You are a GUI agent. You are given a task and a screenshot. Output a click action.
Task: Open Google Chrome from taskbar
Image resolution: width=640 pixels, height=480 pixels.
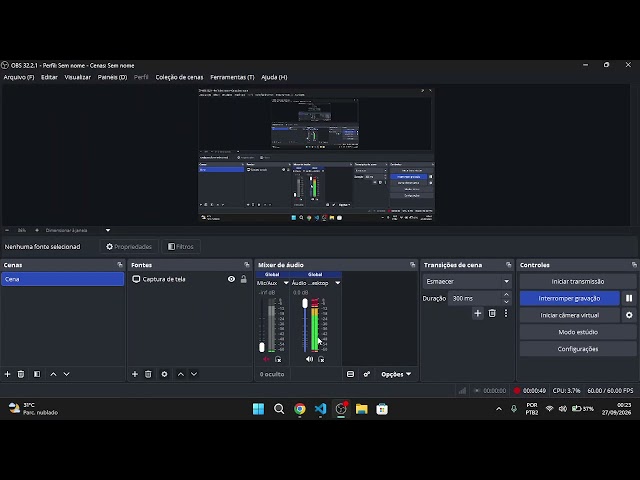(x=300, y=409)
